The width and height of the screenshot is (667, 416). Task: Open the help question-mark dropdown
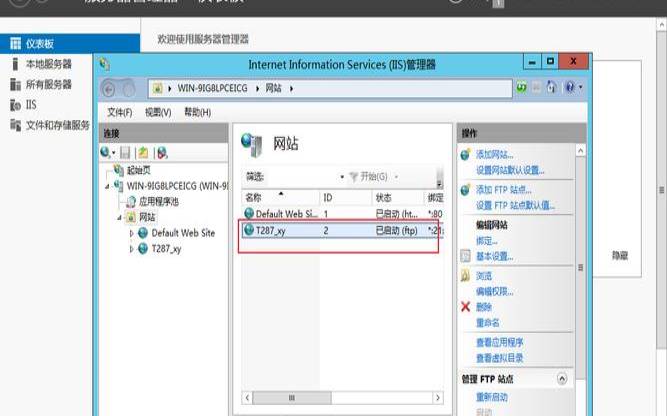[573, 88]
